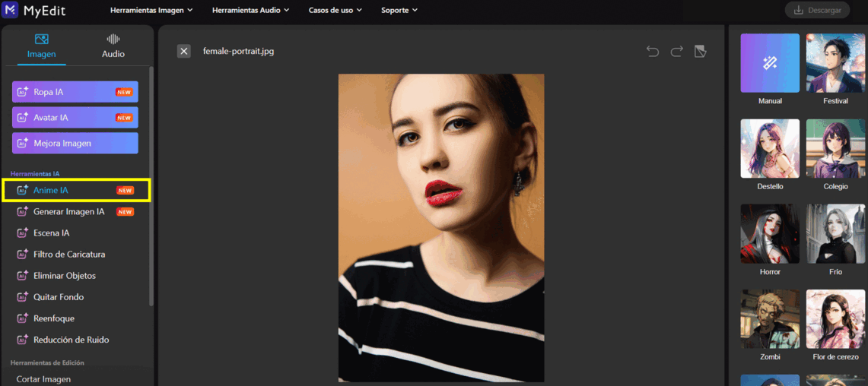Select Generar Imagen IA tool

[x=76, y=212]
